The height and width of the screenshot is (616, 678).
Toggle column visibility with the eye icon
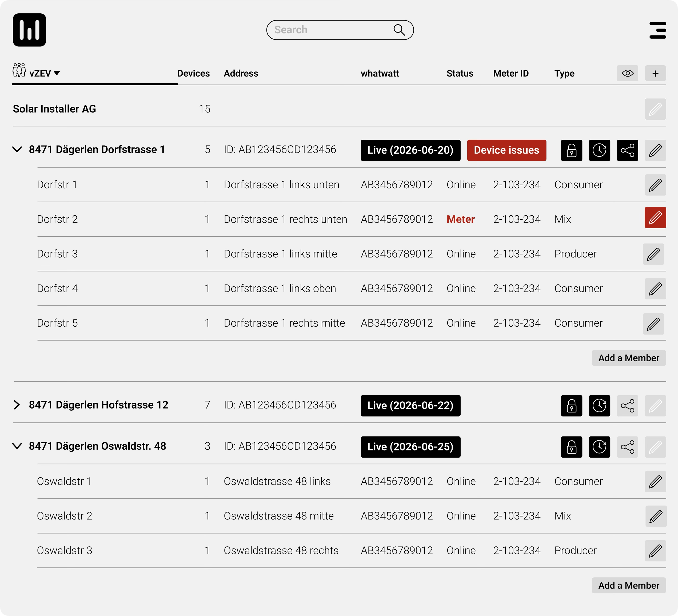(x=628, y=73)
